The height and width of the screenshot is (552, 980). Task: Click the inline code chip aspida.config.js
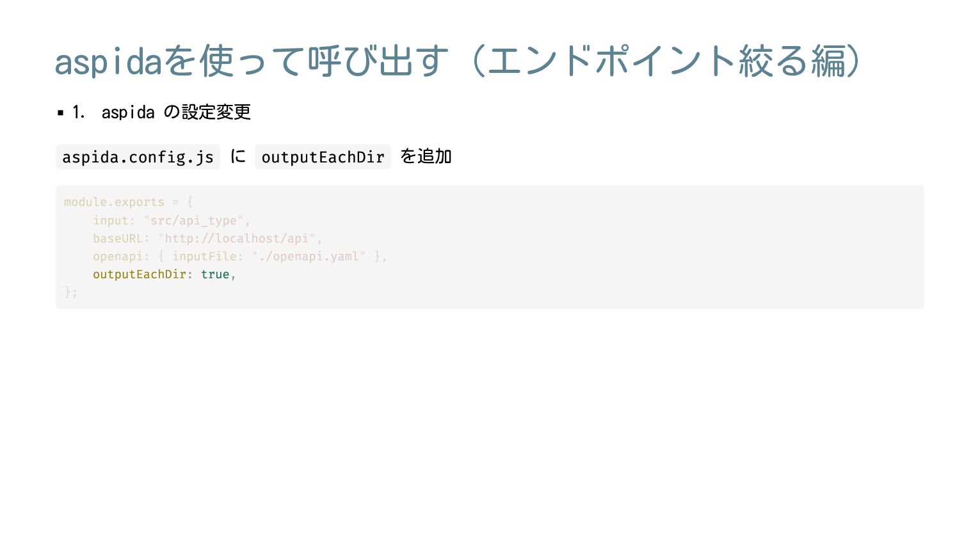pos(138,157)
